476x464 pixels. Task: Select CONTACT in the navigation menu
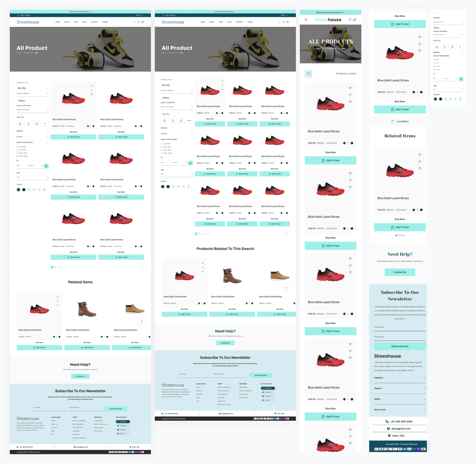click(94, 22)
